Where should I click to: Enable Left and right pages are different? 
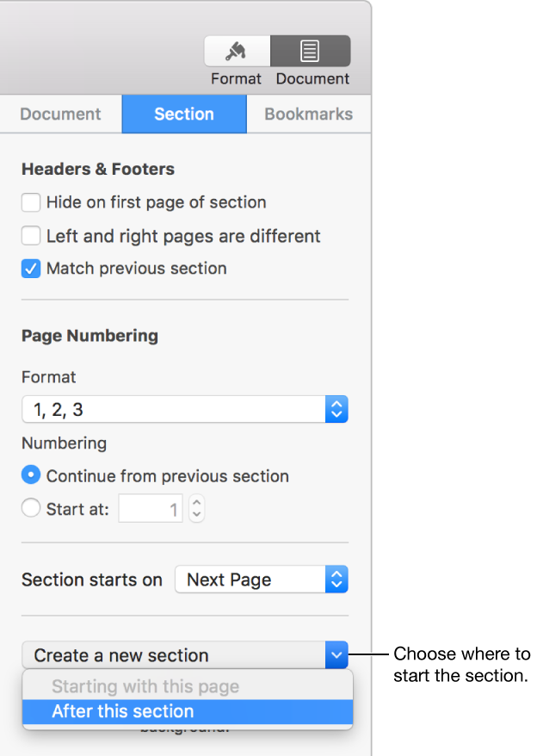[30, 235]
